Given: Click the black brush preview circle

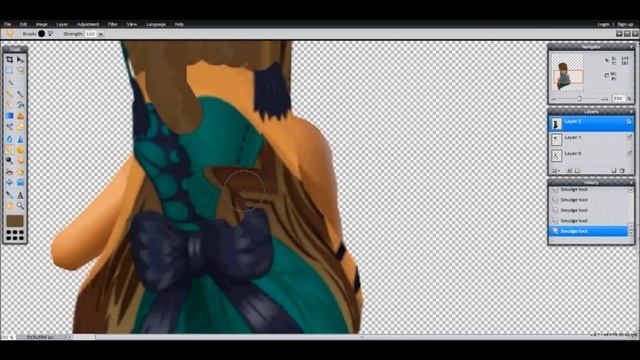Looking at the screenshot, I should [x=42, y=34].
